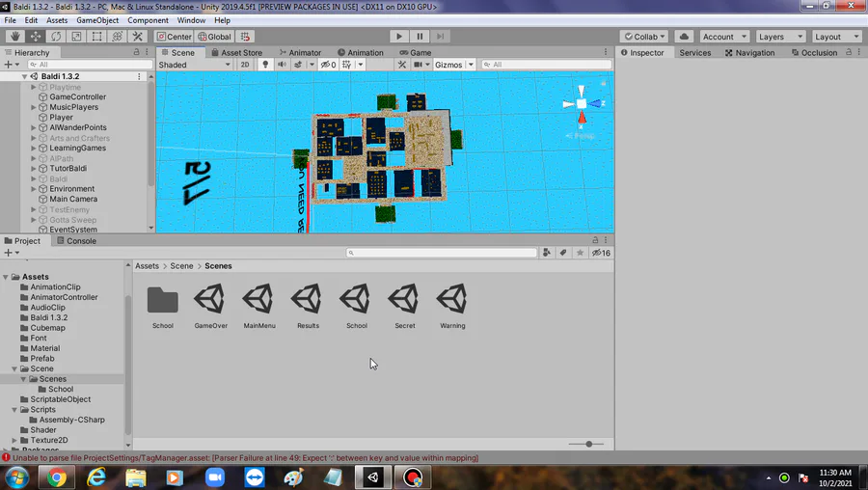Open the Services tab
The image size is (868, 490).
coord(694,53)
